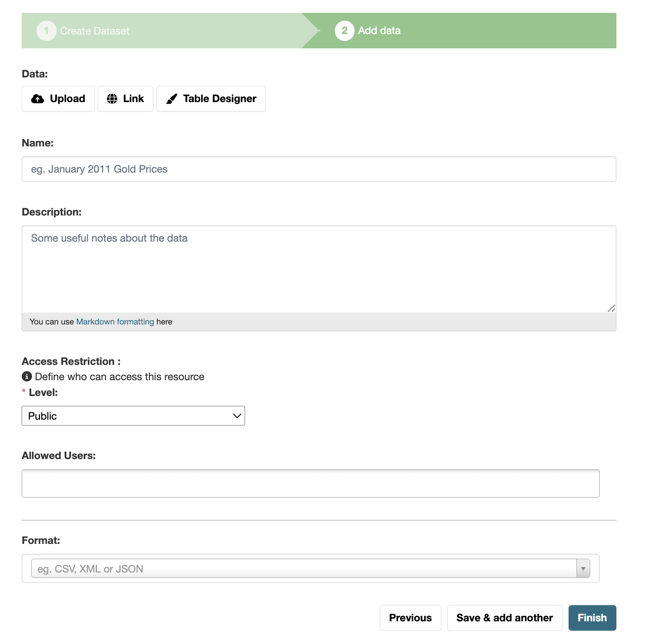The height and width of the screenshot is (644, 646).
Task: Focus the Description text area
Action: click(x=319, y=269)
